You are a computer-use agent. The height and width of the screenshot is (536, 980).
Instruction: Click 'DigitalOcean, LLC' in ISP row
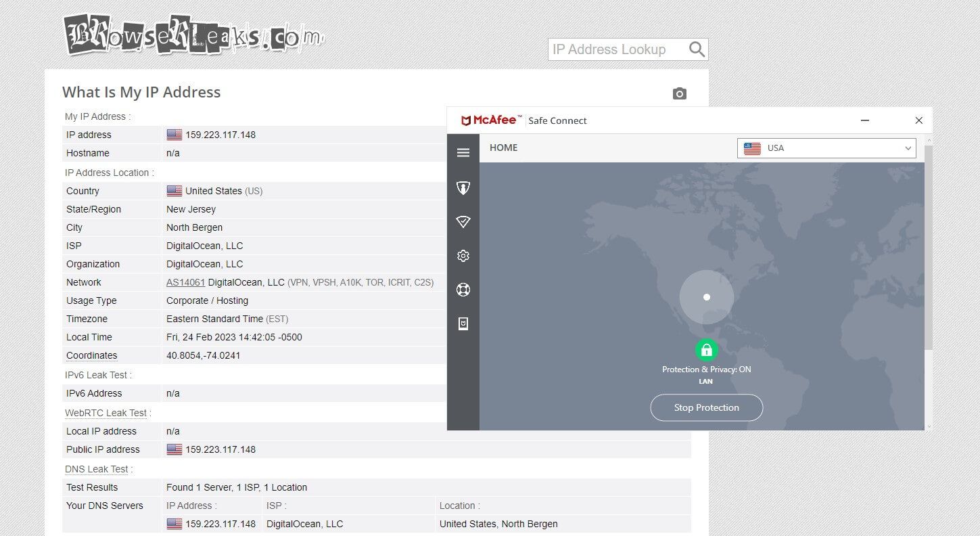coord(205,246)
